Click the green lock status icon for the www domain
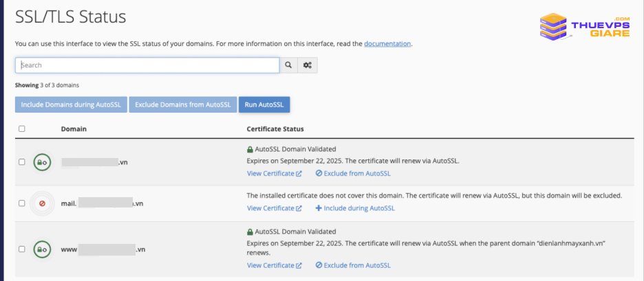The image size is (644, 281). (x=42, y=249)
